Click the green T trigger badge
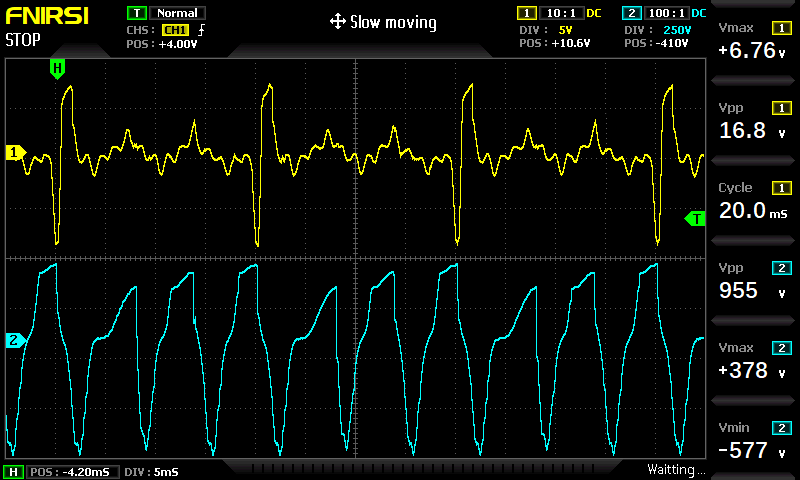 point(135,14)
